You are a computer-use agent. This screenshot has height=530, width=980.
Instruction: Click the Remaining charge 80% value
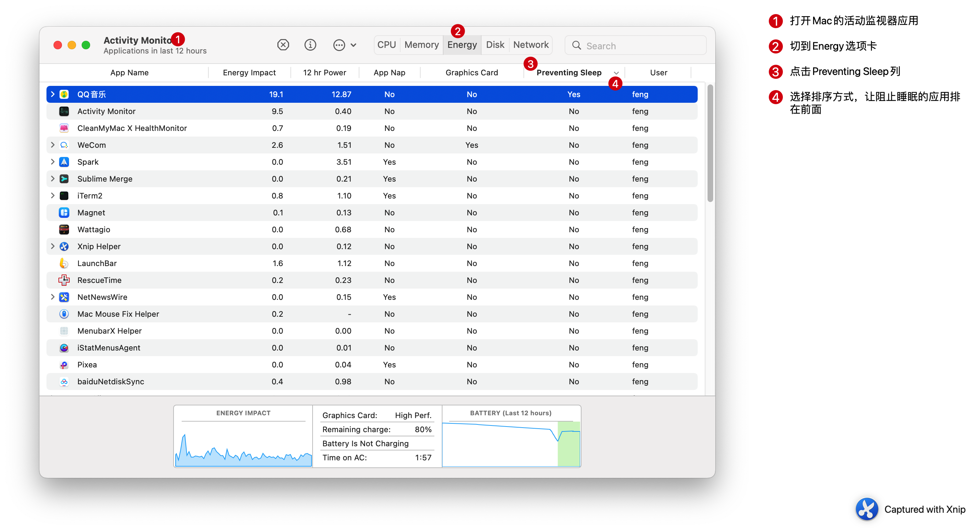(x=423, y=429)
